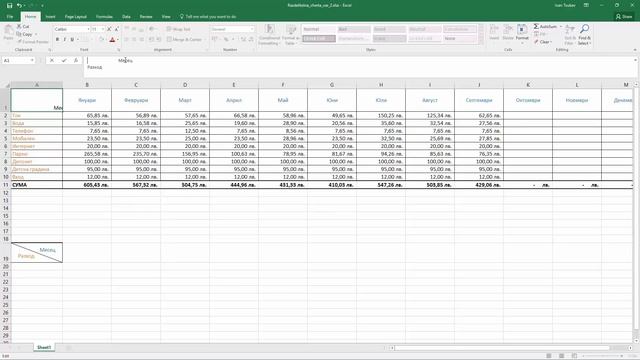The height and width of the screenshot is (360, 640).
Task: Click the Share button
Action: click(x=624, y=17)
